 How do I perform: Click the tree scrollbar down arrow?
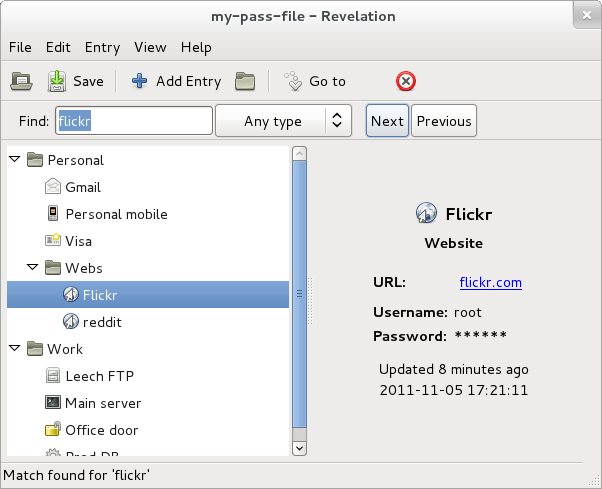tap(299, 448)
